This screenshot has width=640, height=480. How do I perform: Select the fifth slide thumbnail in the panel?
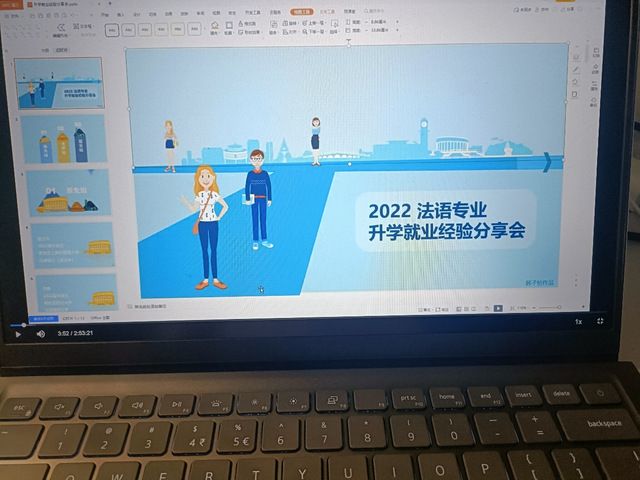pyautogui.click(x=77, y=292)
